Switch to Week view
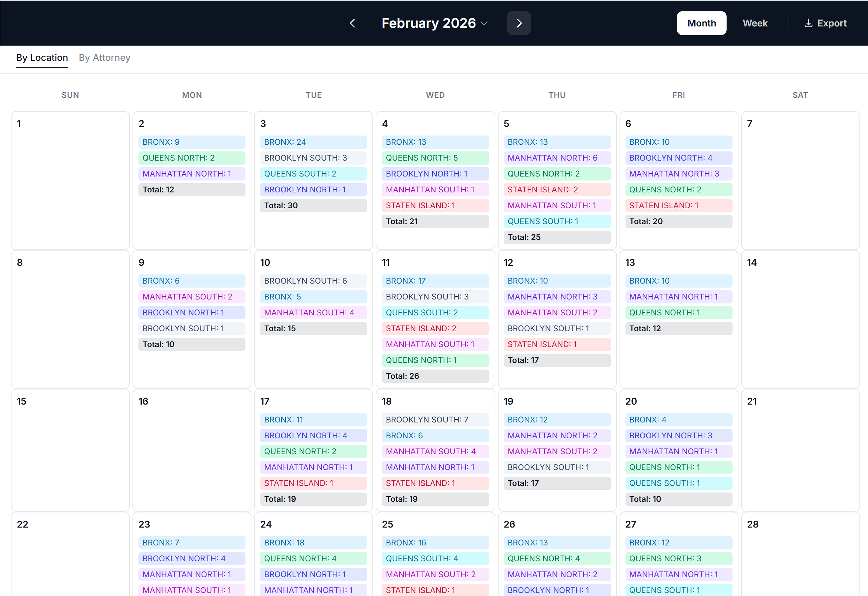This screenshot has width=868, height=596. pos(755,23)
